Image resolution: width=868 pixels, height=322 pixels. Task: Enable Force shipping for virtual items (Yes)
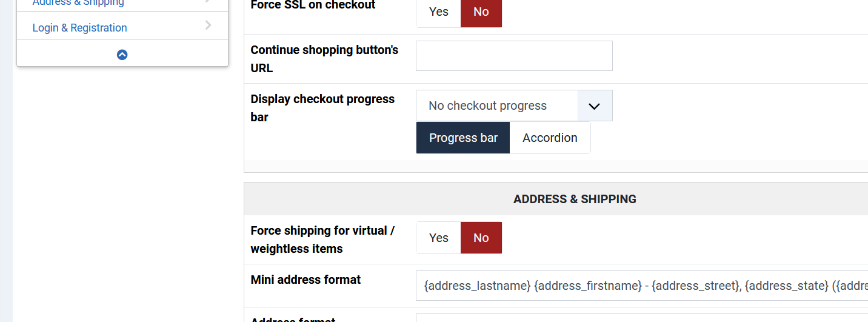(438, 238)
